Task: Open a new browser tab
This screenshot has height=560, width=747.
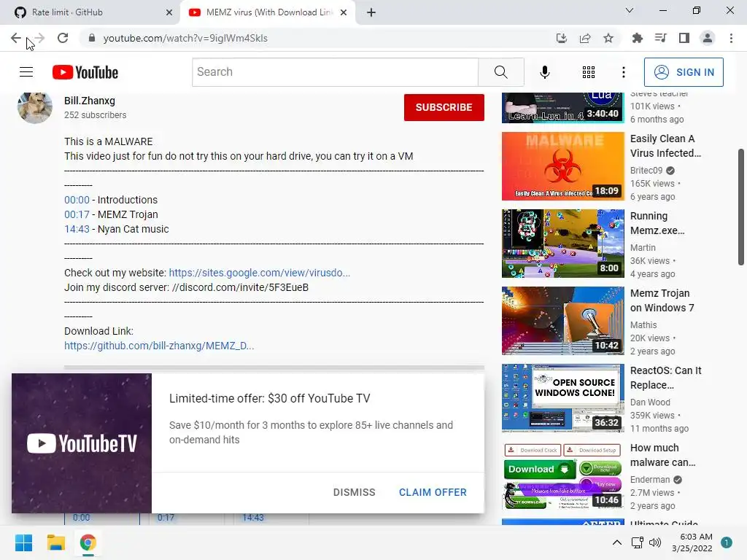Action: [371, 12]
